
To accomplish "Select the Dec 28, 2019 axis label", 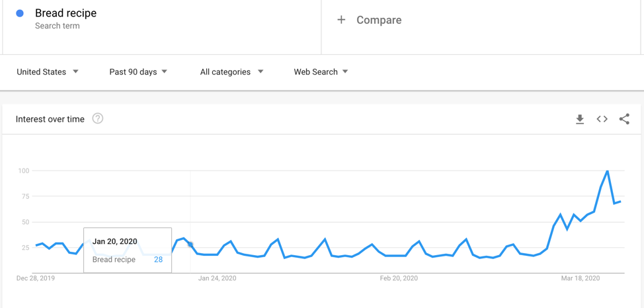I will (x=36, y=278).
